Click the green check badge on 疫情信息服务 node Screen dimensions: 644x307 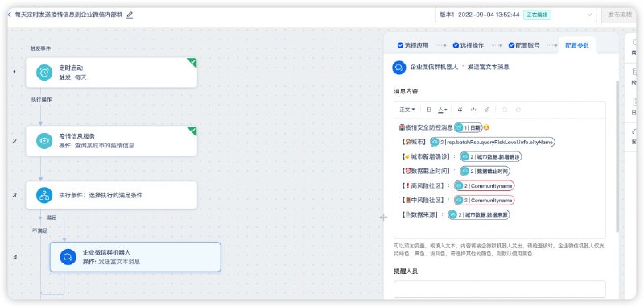[x=192, y=131]
